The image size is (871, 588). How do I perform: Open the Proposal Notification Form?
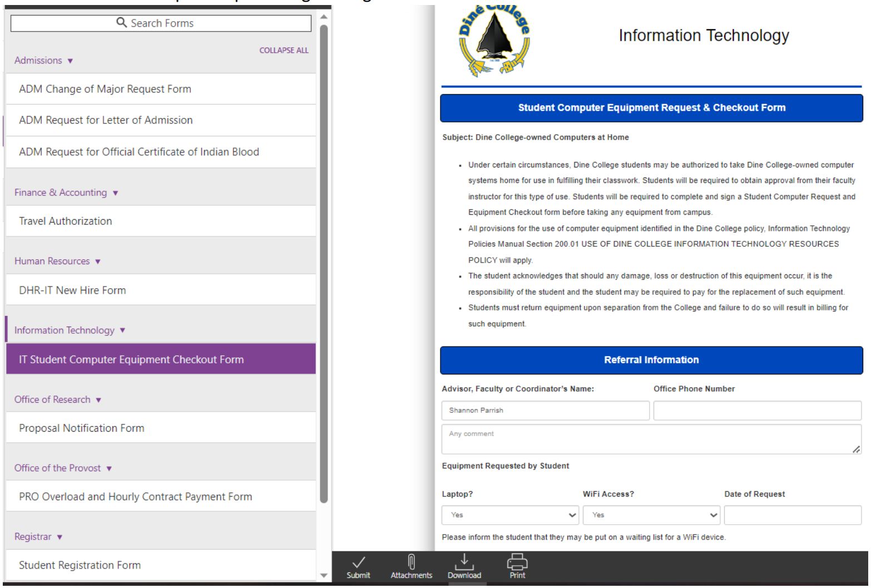[161, 428]
